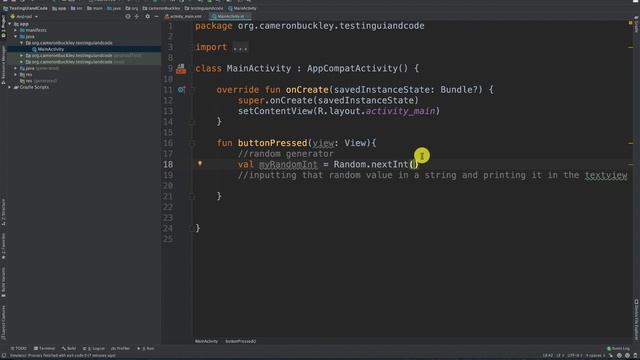Viewport: 640px width, 360px height.
Task: Change the LF line separator in status bar
Action: point(560,356)
